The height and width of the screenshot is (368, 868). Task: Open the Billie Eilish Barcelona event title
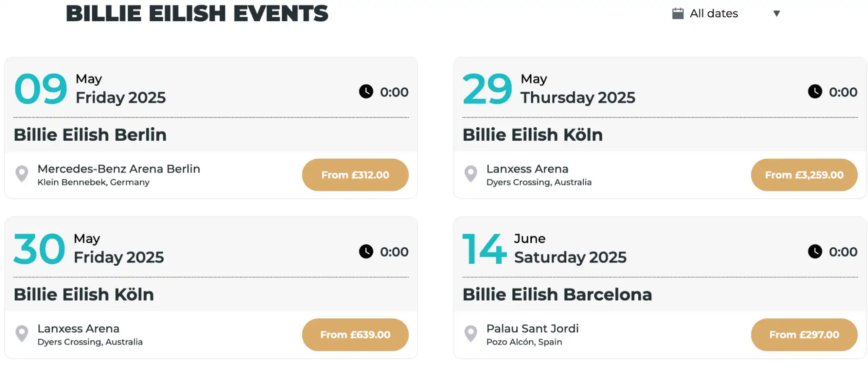pos(557,294)
